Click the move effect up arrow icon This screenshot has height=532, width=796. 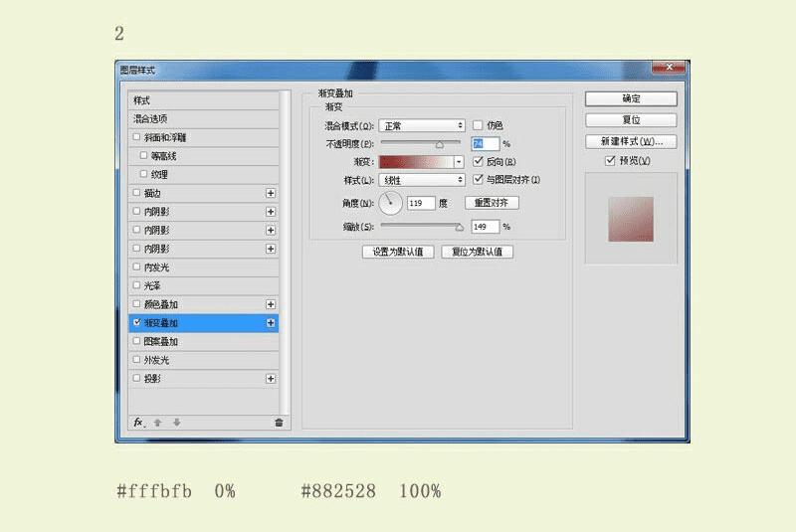point(157,423)
